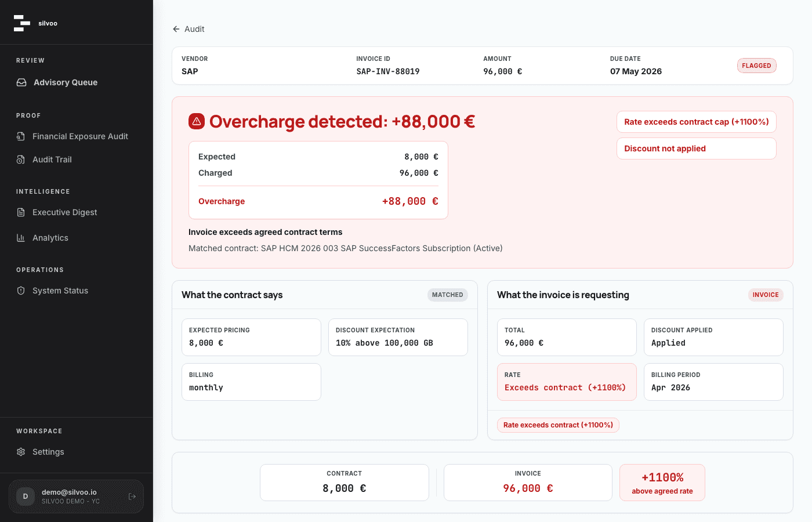Select the 'Discount not applied' chip
Viewport: 812px width, 522px height.
click(697, 148)
